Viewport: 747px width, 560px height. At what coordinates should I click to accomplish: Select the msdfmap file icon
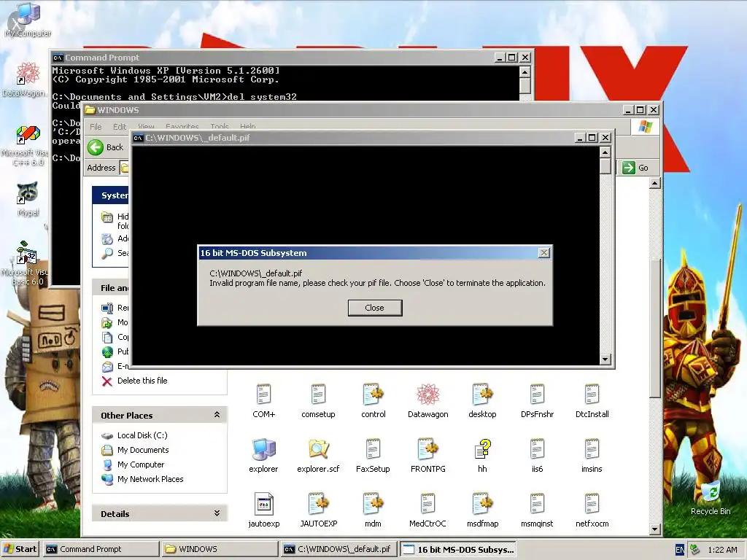pos(482,510)
